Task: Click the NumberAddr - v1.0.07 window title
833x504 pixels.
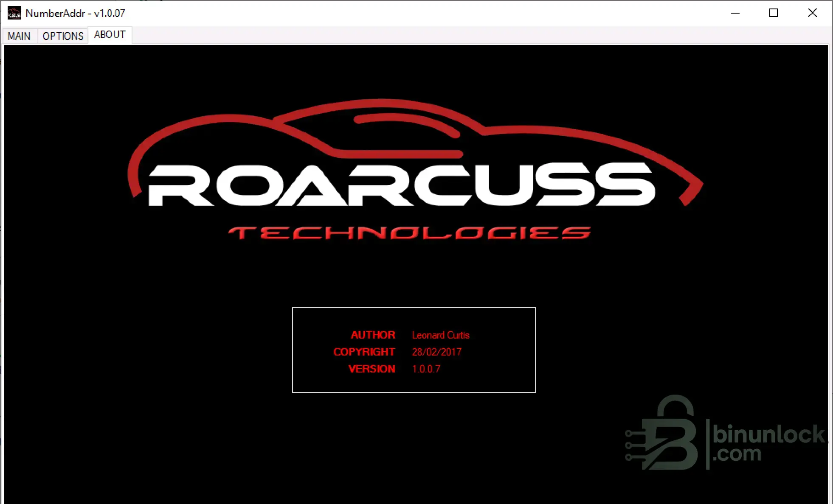Action: coord(76,14)
